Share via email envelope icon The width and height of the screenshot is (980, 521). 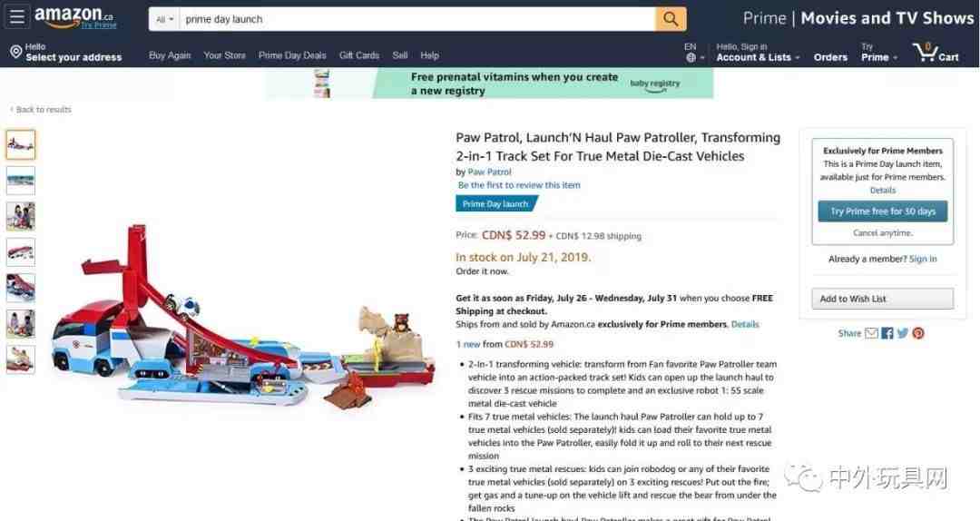tap(871, 333)
